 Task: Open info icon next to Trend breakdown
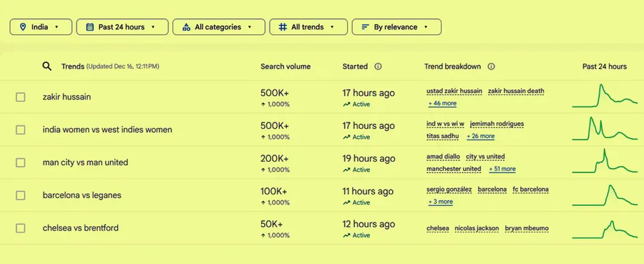pos(491,67)
